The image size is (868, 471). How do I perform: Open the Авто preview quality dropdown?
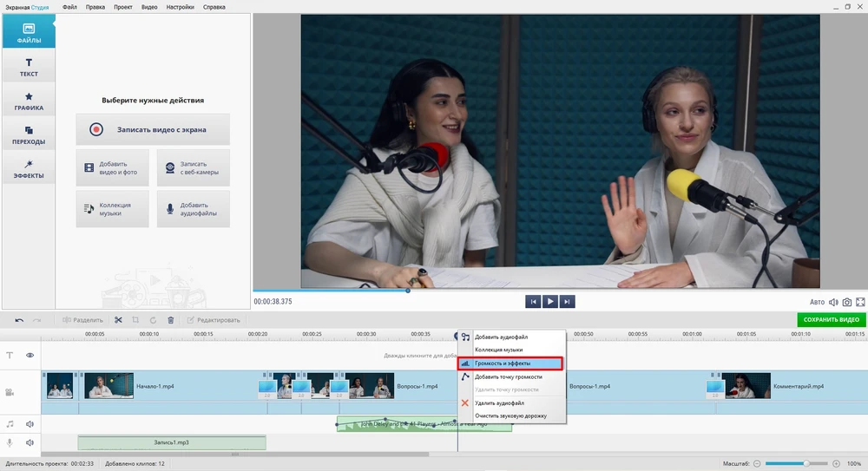pyautogui.click(x=817, y=302)
